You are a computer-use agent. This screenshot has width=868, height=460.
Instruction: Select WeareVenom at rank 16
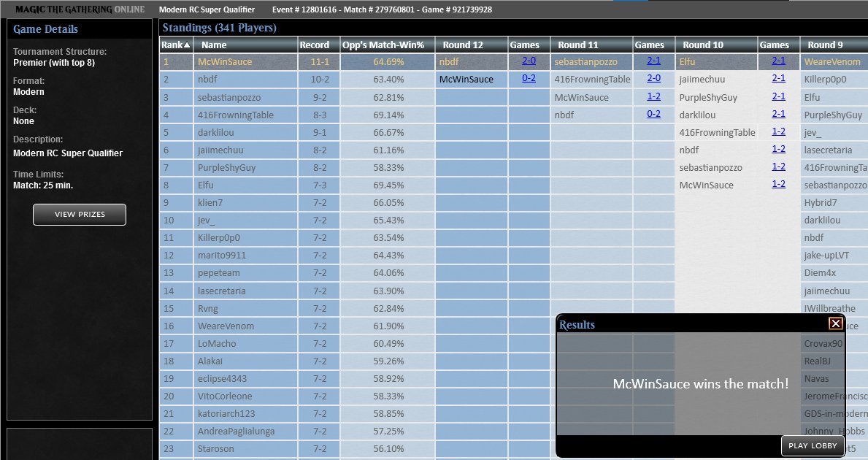click(x=226, y=326)
